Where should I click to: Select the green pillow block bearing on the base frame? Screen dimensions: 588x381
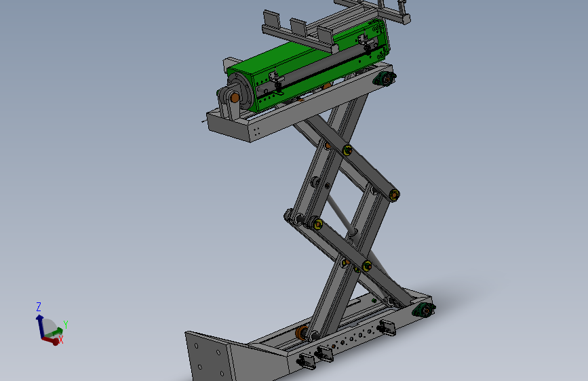(424, 310)
